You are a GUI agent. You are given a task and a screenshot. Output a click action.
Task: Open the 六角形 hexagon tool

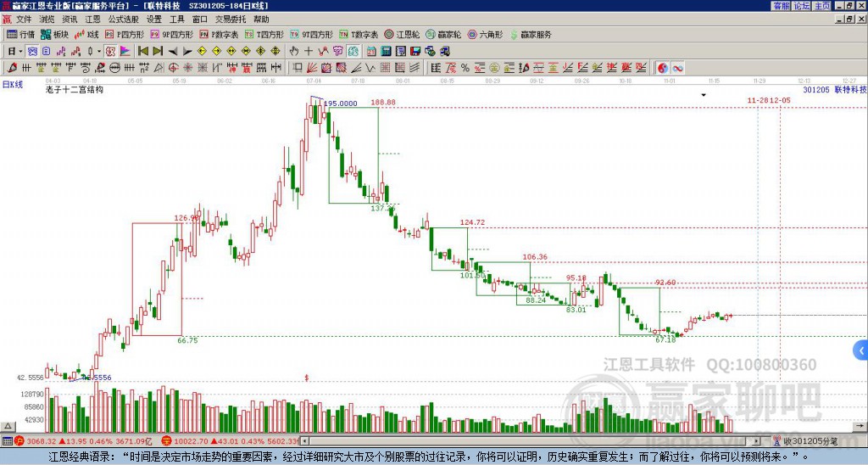pos(486,34)
